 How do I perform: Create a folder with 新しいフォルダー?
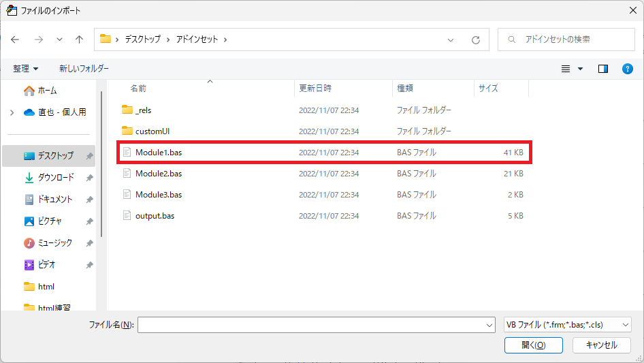tap(84, 69)
